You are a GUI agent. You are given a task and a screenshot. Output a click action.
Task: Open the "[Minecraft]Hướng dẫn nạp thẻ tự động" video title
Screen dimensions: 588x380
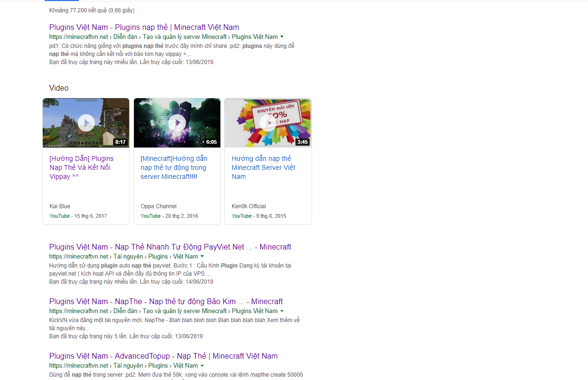click(x=174, y=167)
